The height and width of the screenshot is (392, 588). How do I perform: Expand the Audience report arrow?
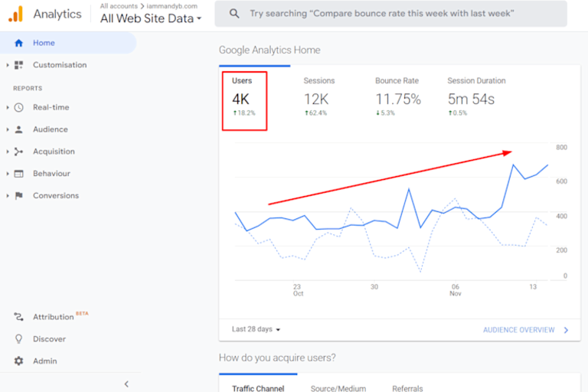8,129
